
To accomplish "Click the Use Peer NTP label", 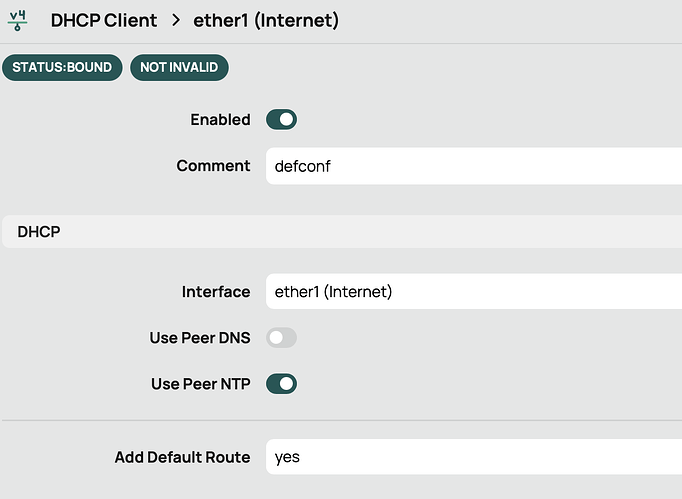I will [x=200, y=384].
